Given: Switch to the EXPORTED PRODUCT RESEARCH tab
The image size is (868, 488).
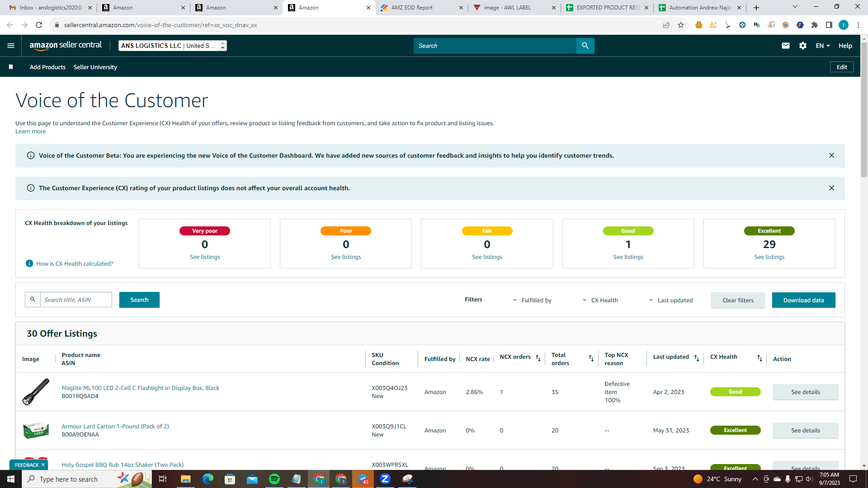Looking at the screenshot, I should (x=608, y=8).
